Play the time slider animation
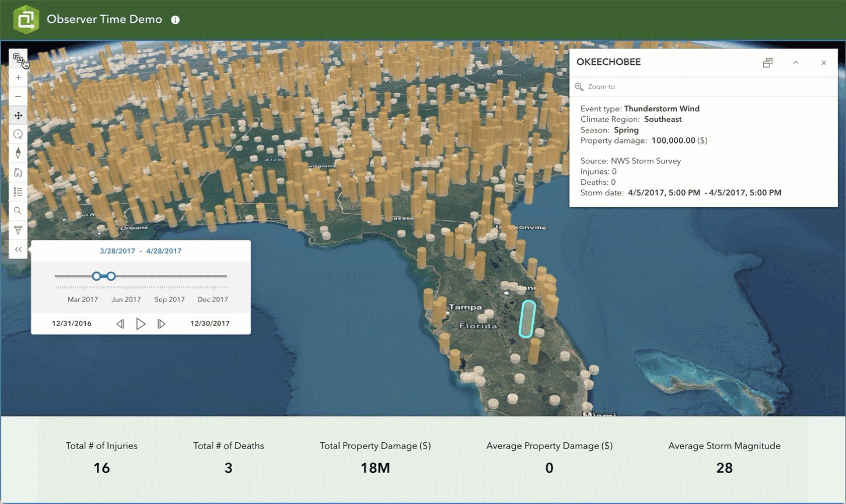The height and width of the screenshot is (504, 846). 141,323
